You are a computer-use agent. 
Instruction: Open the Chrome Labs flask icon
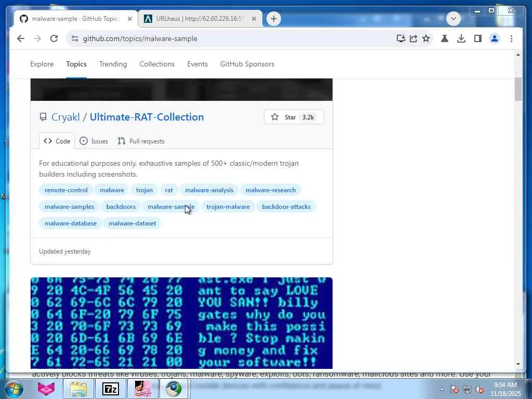(445, 38)
